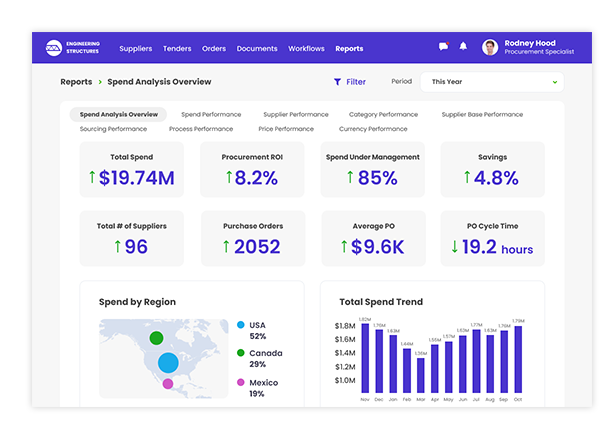Open the Currency Performance tab
Viewport: 610px width, 436px height.
coord(372,129)
